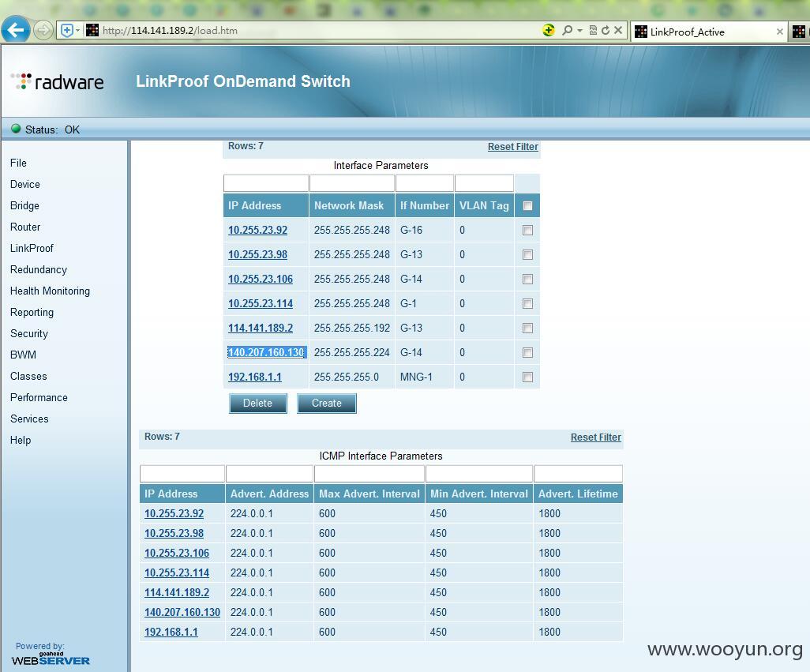Click the Advert. Address filter field

coord(269,473)
